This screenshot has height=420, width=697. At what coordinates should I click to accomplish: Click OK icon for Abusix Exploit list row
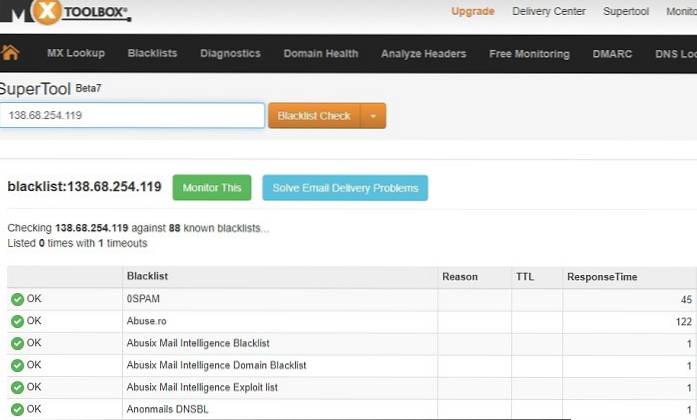click(17, 387)
